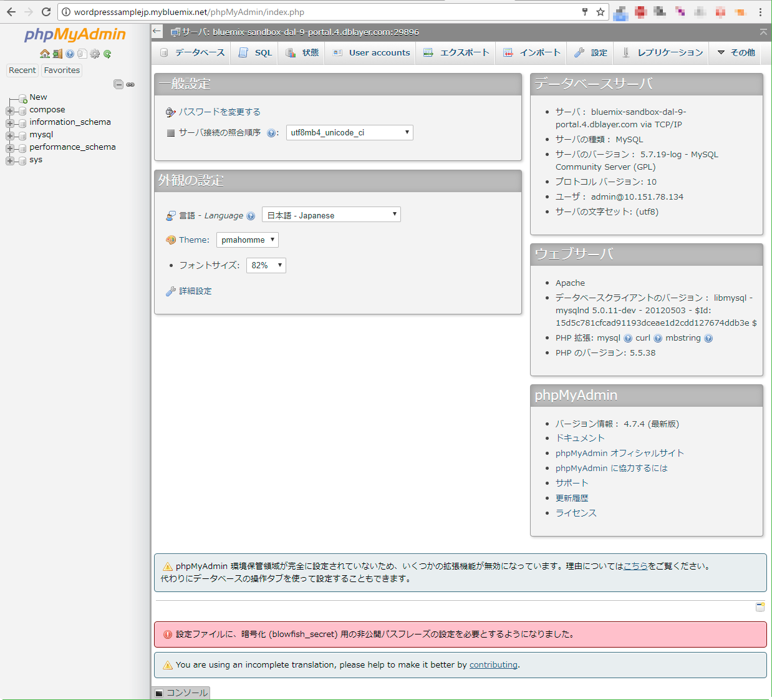Bookmark page with star icon
This screenshot has height=700, width=772.
coord(601,12)
